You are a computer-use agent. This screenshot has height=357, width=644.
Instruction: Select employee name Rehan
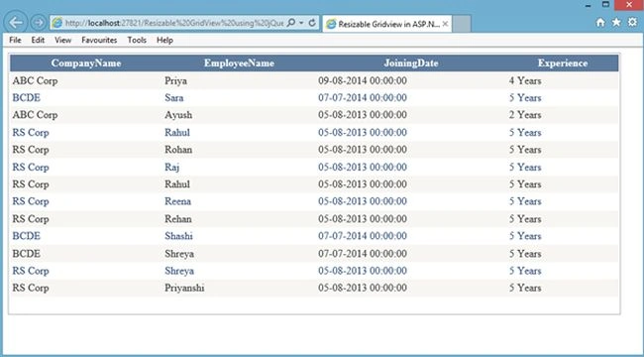(x=178, y=219)
